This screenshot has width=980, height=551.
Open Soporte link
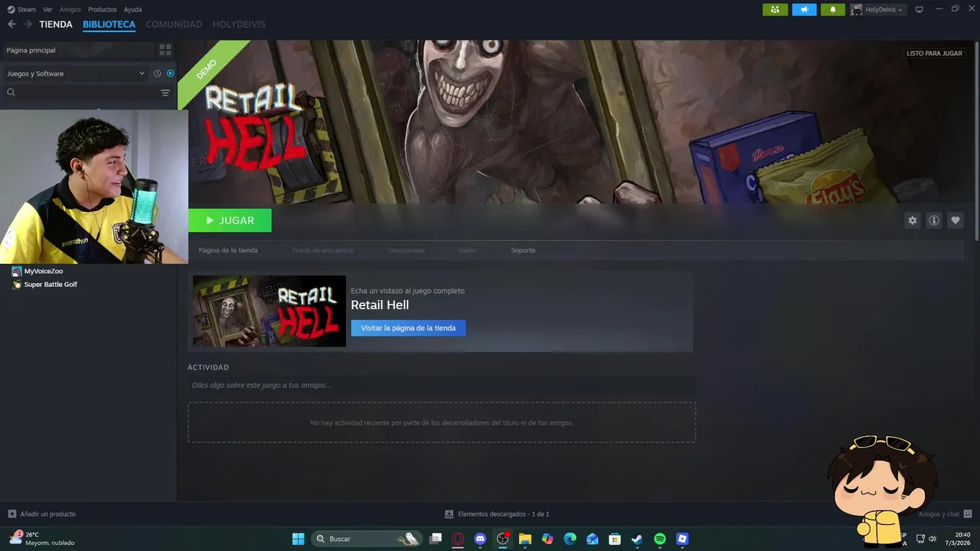pyautogui.click(x=524, y=250)
